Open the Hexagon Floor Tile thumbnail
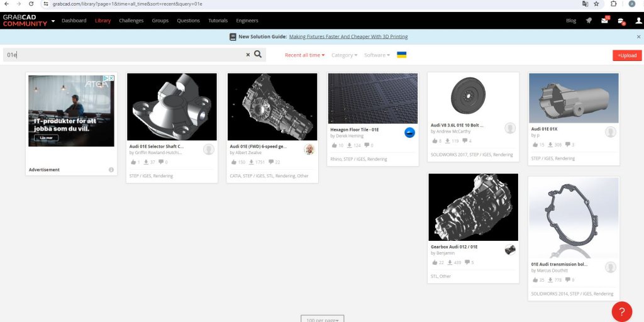 (x=373, y=98)
